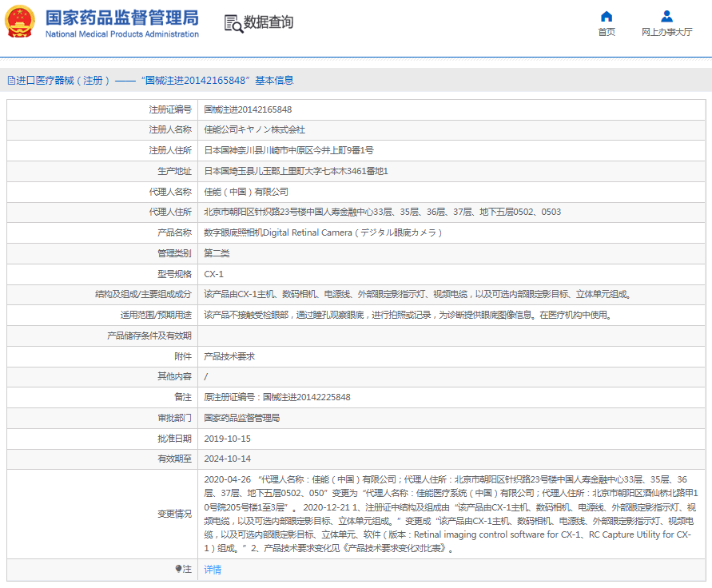Screen dimensions: 712x588
Task: Click the approval date 2019-10-15
Action: coord(227,439)
